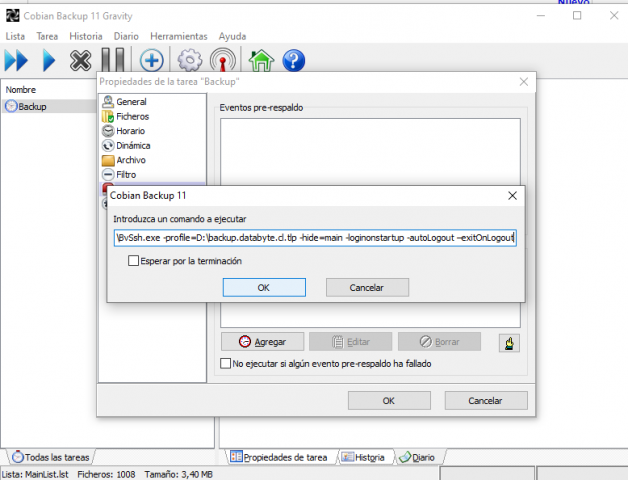
Task: Click the Borrar event button
Action: [x=439, y=342]
